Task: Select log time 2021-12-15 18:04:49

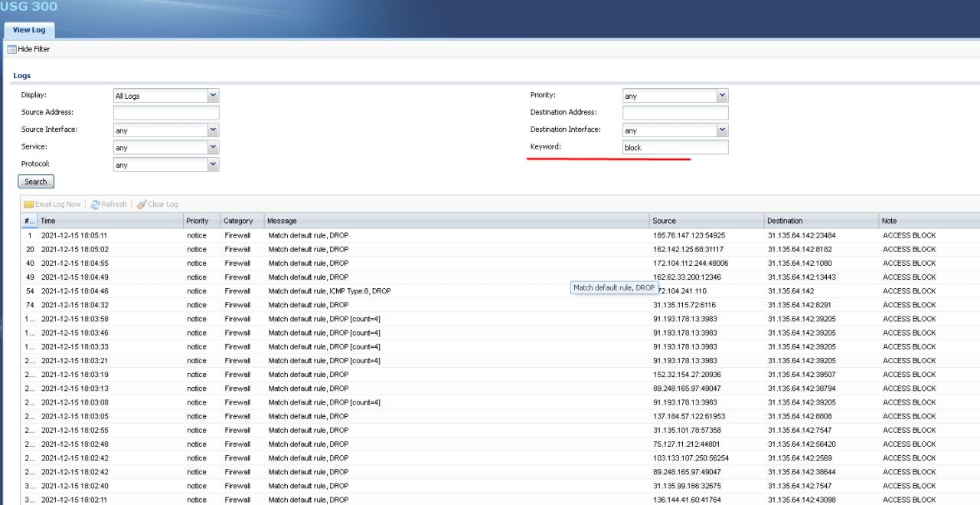Action: tap(74, 277)
